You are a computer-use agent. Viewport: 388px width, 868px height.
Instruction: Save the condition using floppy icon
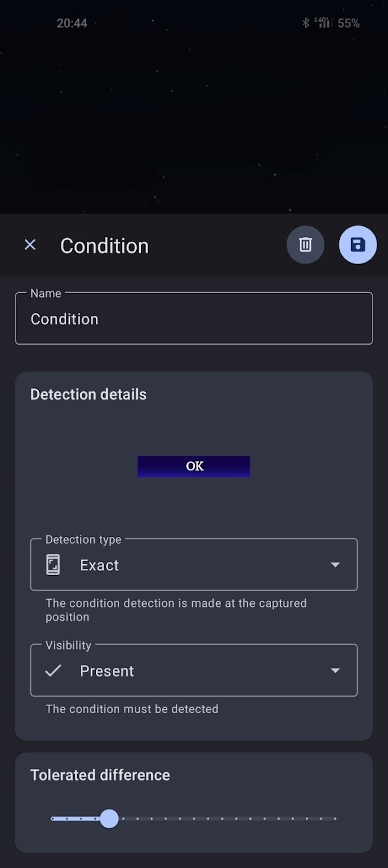click(x=358, y=245)
